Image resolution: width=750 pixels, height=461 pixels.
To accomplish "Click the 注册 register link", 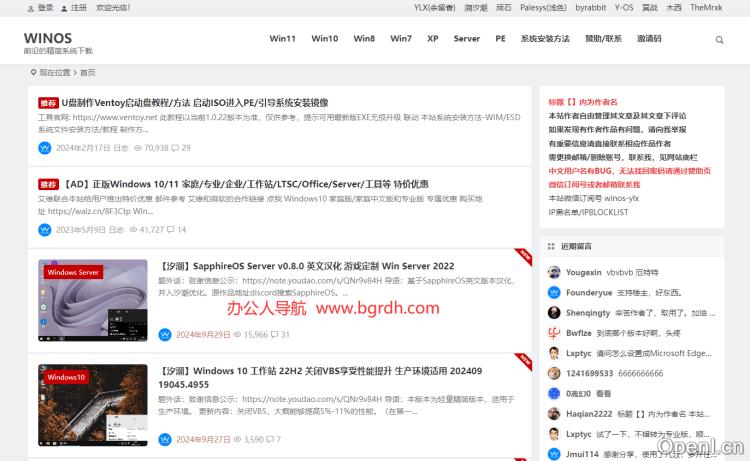I will 78,7.
